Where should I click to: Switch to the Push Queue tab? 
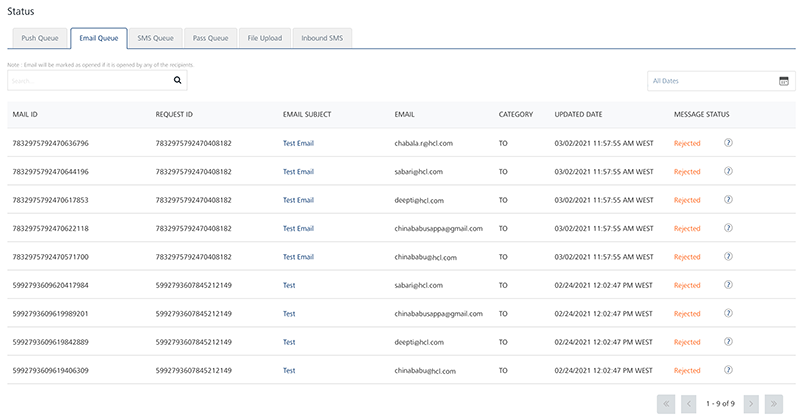pyautogui.click(x=41, y=38)
